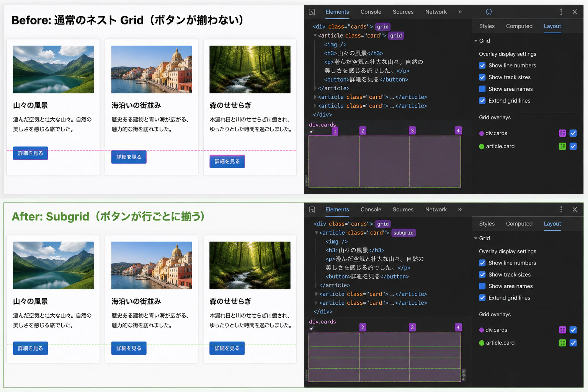Toggle Show track sizes in After DevTools
Image resolution: width=588 pixels, height=392 pixels.
[x=482, y=274]
